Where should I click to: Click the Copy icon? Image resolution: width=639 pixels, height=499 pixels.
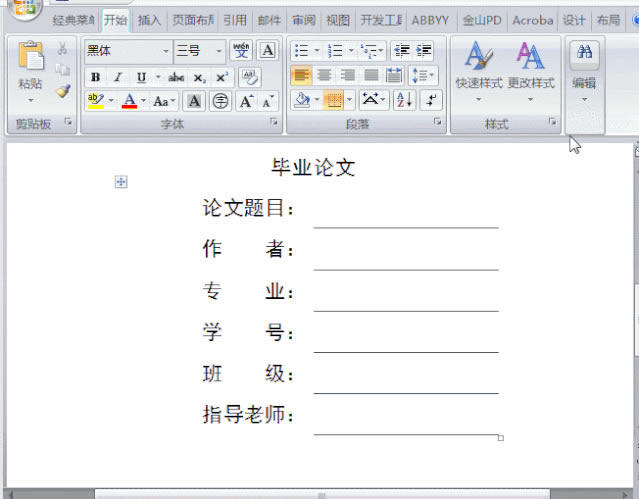click(62, 70)
